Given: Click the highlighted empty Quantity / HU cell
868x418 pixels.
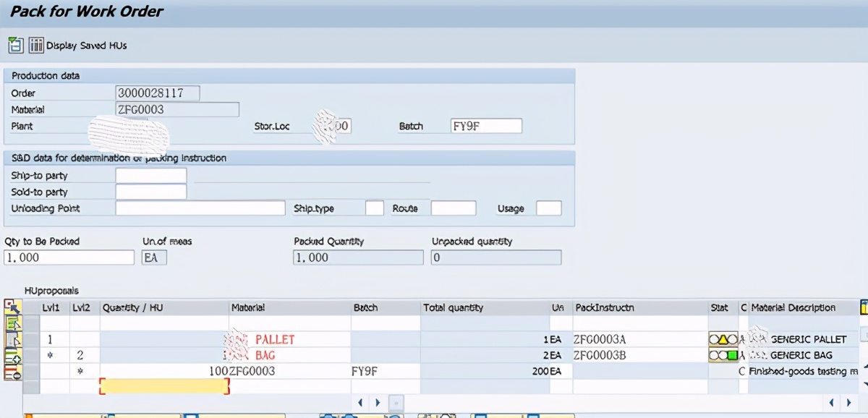Looking at the screenshot, I should [x=164, y=387].
